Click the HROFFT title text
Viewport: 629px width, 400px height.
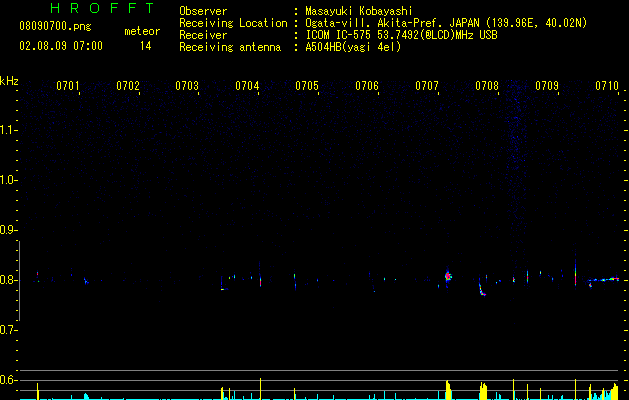(x=103, y=8)
